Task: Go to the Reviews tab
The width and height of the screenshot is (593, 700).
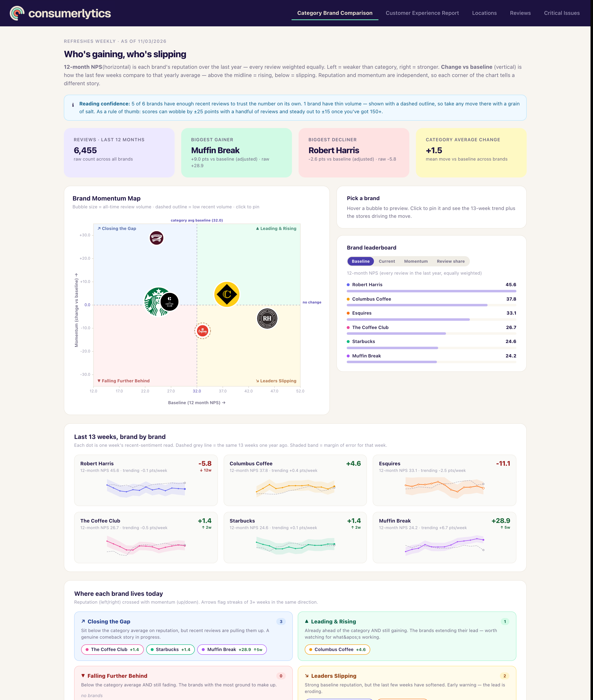Action: (x=520, y=13)
